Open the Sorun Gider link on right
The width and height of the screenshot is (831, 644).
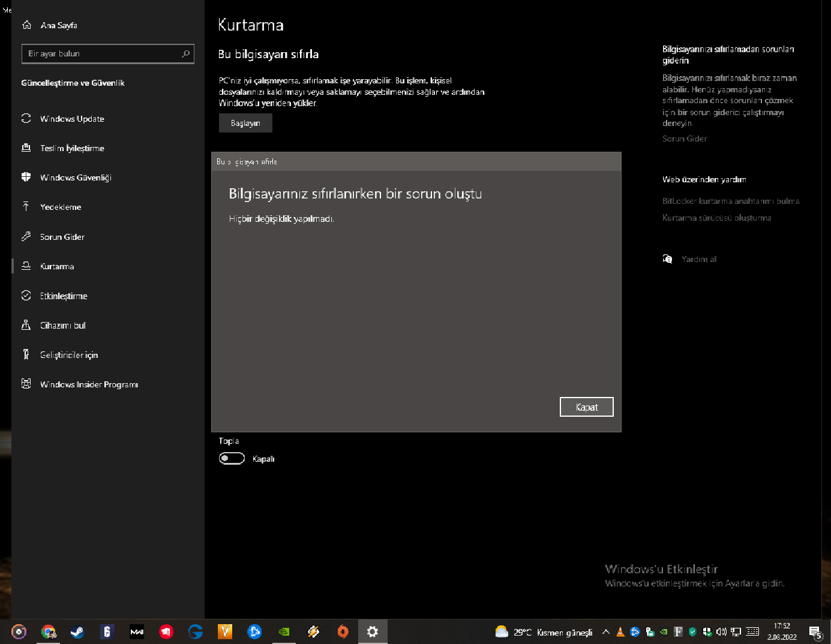pos(685,139)
